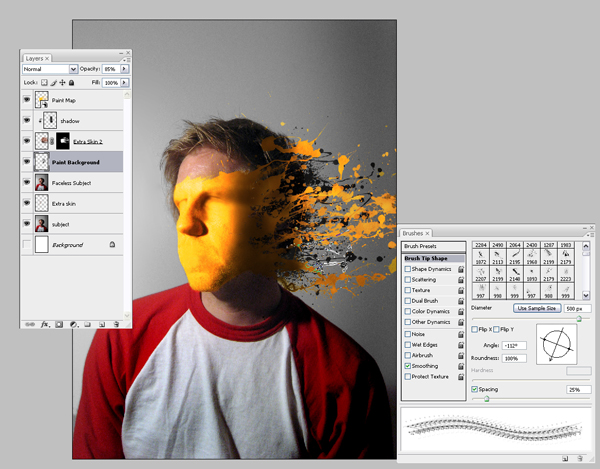The width and height of the screenshot is (600, 469).
Task: Uncheck the Smoothing option
Action: click(408, 366)
